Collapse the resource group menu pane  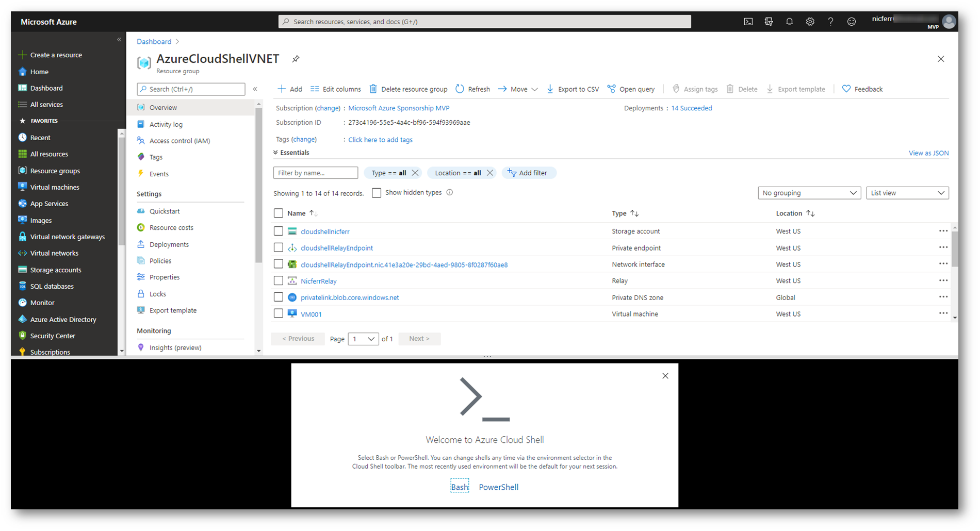tap(255, 89)
